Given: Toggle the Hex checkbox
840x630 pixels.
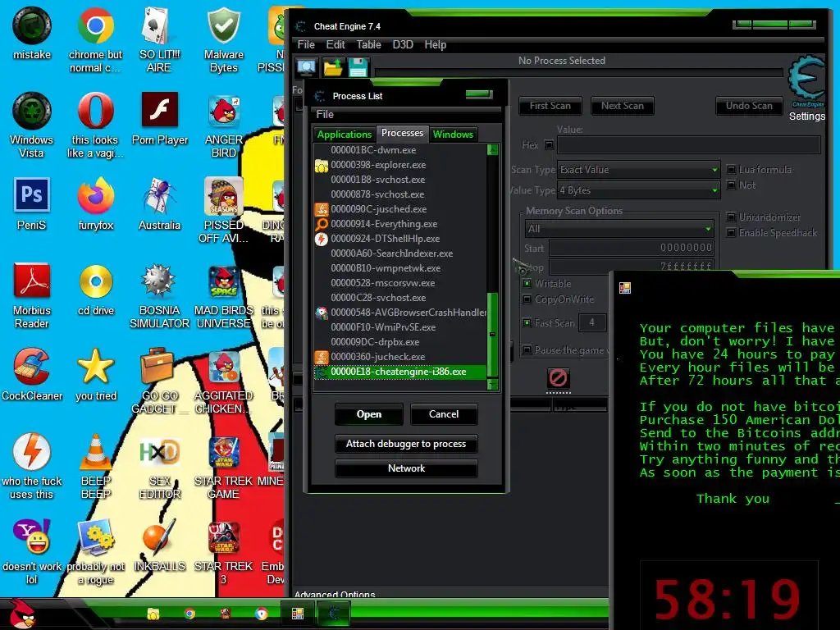Looking at the screenshot, I should point(549,144).
